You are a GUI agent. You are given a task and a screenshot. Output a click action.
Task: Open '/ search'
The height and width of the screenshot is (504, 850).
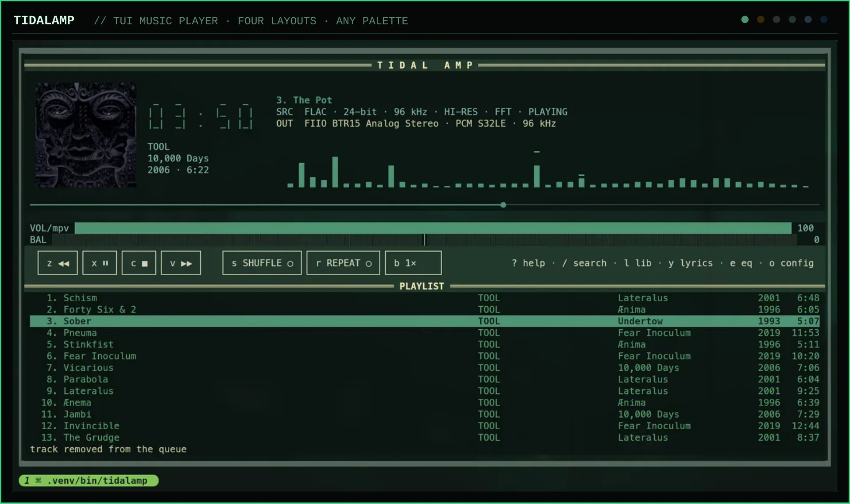tap(584, 263)
